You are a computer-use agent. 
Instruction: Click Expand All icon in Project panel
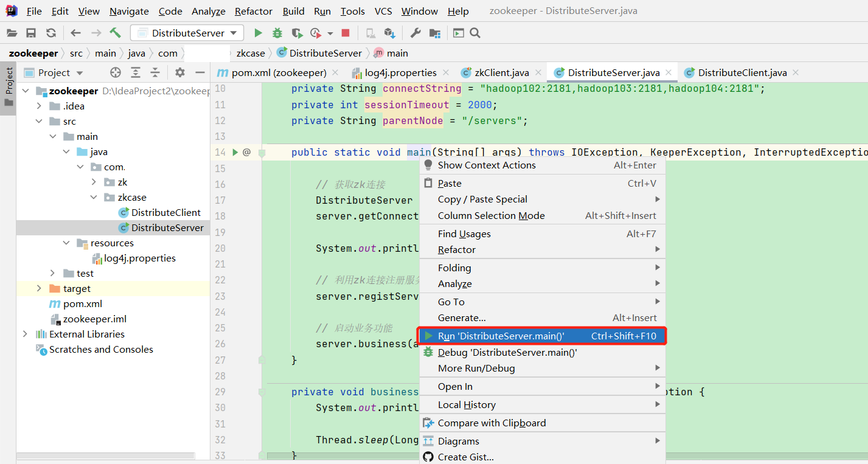pyautogui.click(x=136, y=72)
